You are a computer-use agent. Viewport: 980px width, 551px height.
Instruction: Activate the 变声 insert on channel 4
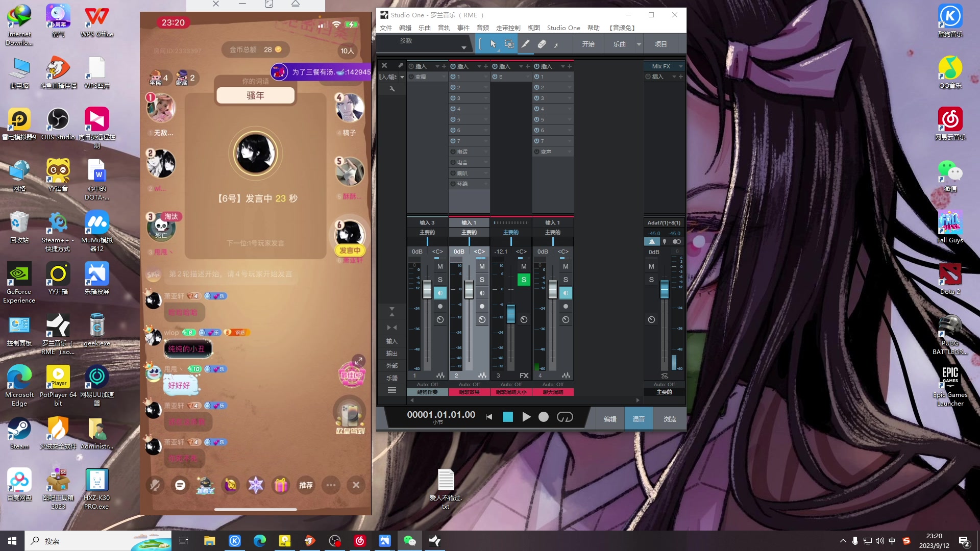[x=537, y=152]
